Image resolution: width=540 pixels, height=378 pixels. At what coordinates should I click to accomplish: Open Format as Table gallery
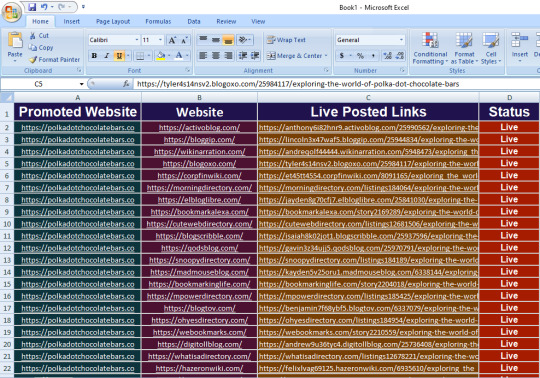point(464,48)
